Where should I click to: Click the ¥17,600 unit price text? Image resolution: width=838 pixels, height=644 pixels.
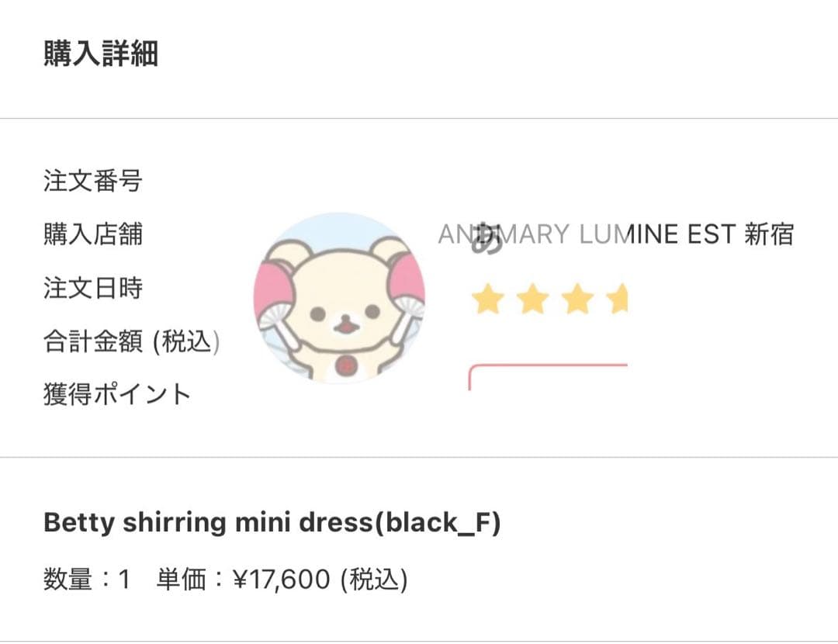coord(280,577)
